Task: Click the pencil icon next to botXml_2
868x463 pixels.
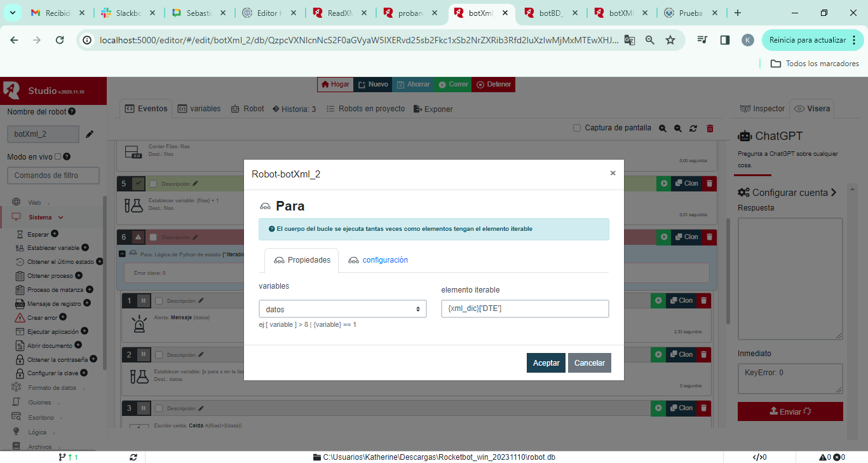Action: coord(90,134)
